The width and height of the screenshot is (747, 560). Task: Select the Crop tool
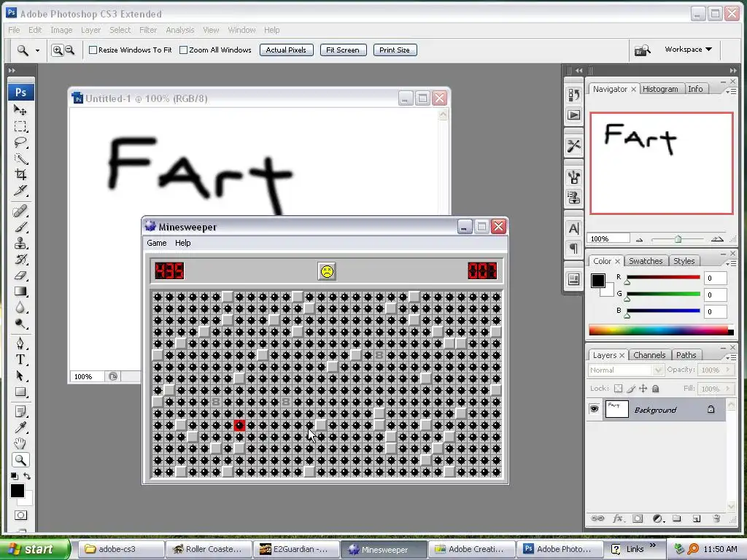(x=20, y=174)
